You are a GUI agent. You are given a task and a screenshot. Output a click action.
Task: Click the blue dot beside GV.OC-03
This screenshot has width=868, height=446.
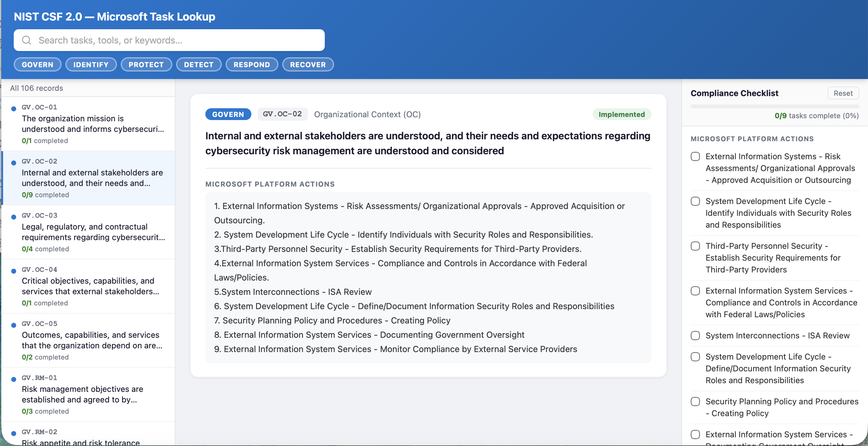coord(14,217)
